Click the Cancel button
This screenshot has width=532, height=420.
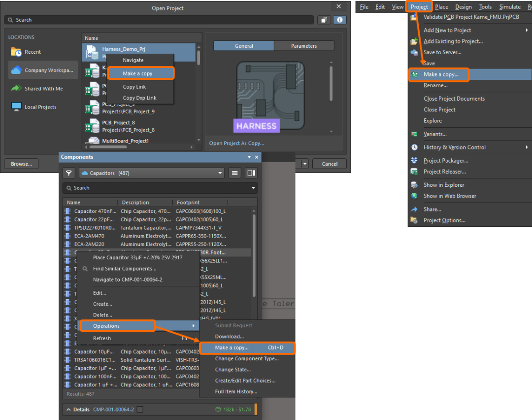tap(330, 164)
